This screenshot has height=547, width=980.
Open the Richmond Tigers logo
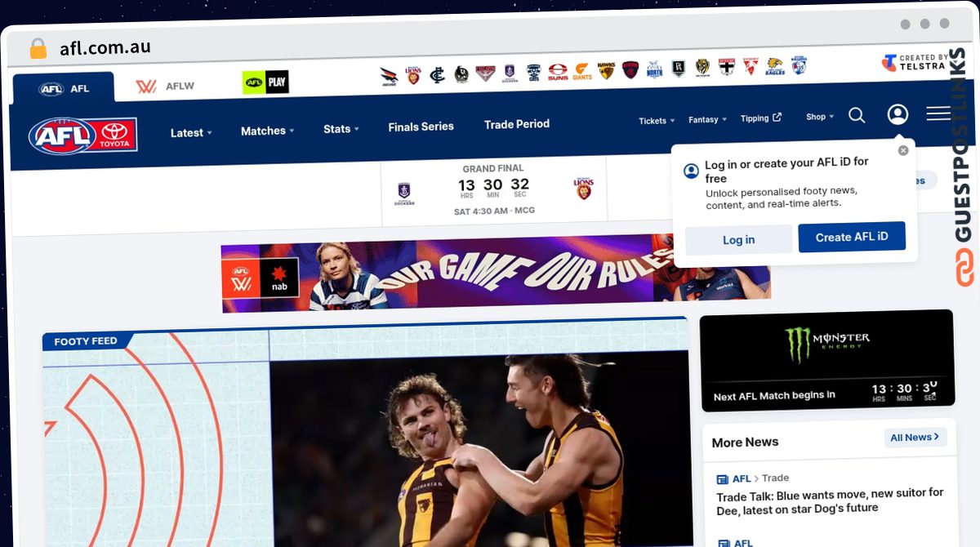(x=702, y=68)
